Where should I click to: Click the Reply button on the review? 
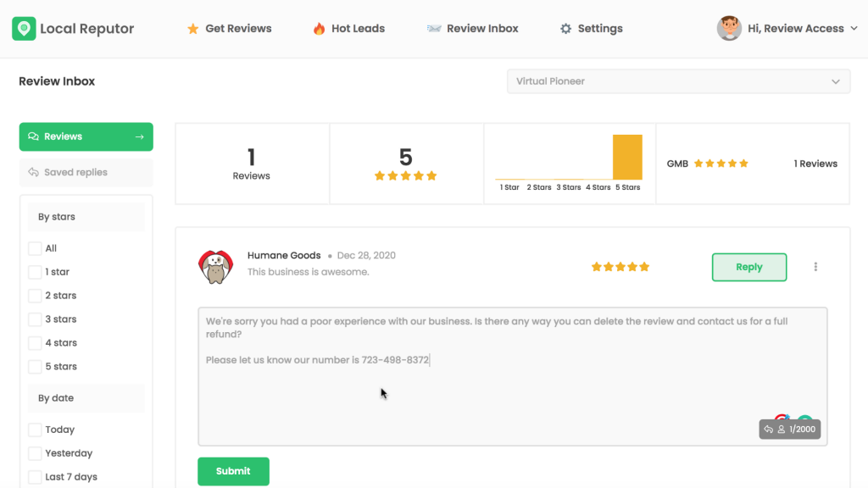click(748, 267)
